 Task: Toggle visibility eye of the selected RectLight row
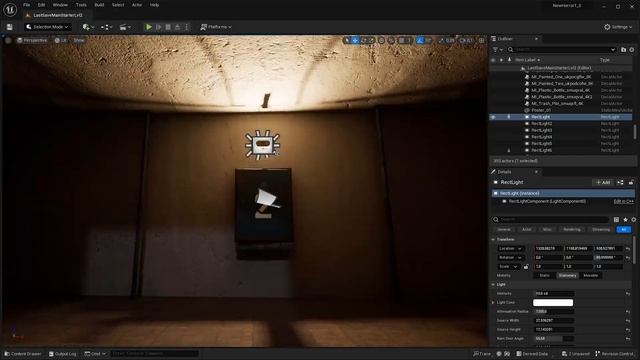click(x=493, y=117)
